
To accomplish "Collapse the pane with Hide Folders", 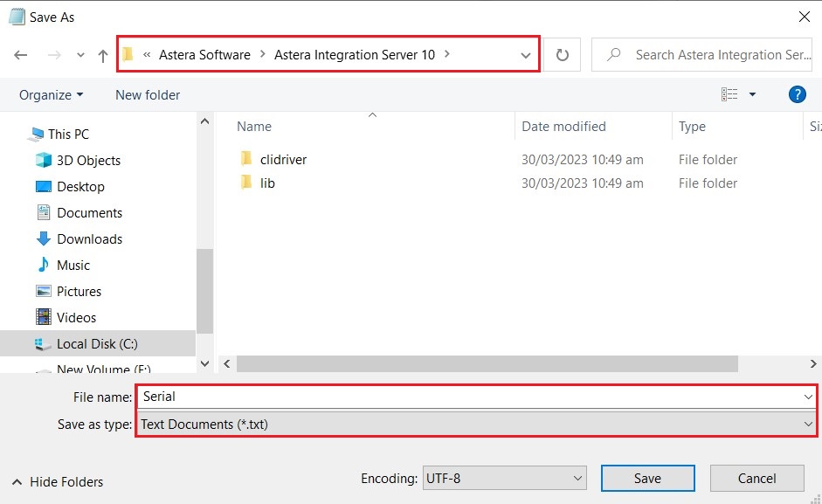I will [x=58, y=482].
